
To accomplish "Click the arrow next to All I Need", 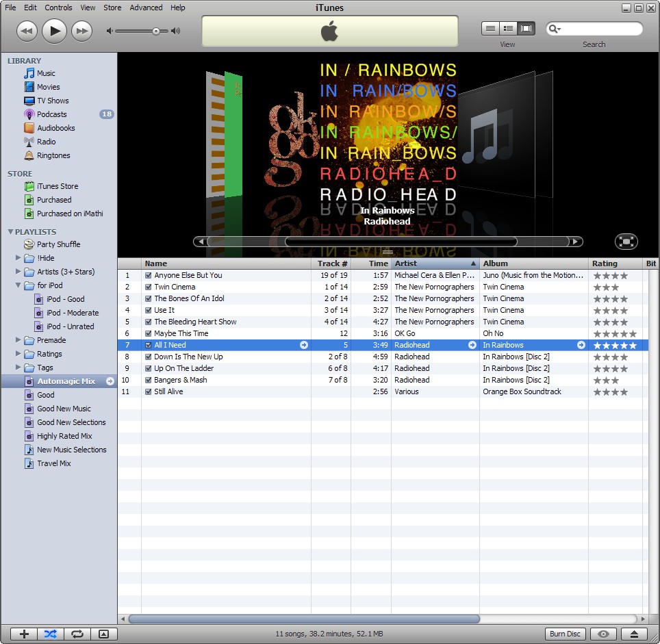I will click(x=303, y=345).
